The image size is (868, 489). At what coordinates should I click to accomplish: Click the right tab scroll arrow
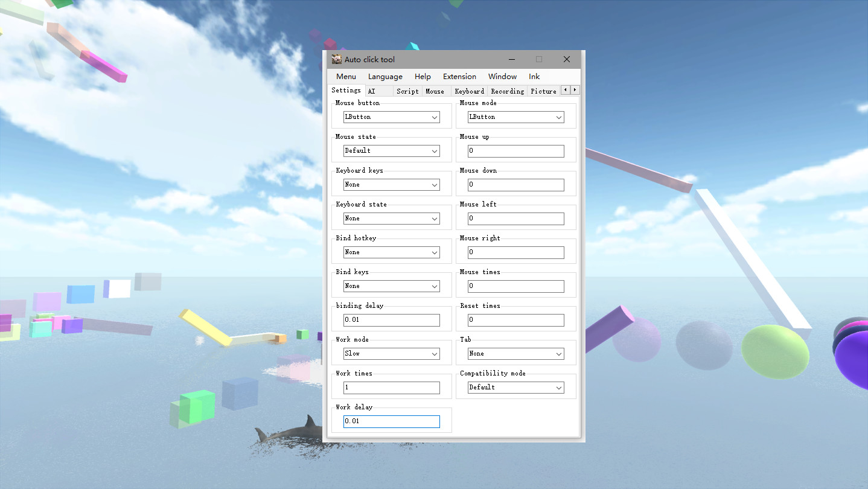(573, 89)
